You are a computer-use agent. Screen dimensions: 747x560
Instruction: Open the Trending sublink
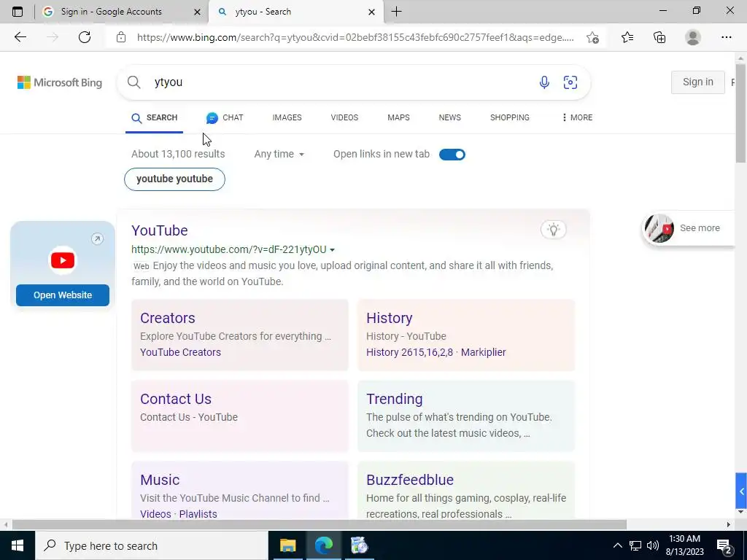[395, 399]
